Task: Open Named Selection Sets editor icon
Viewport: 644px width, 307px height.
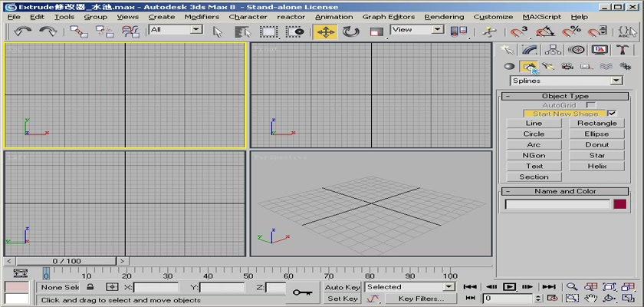Action: coord(627,32)
